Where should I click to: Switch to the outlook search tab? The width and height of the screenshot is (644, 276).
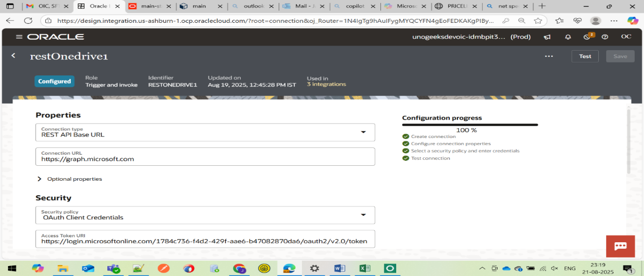253,6
